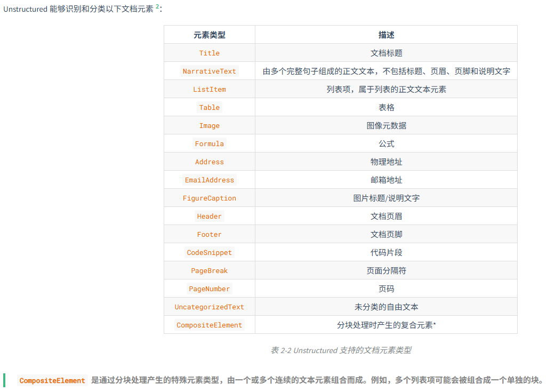Select the Title code cell
This screenshot has height=392, width=547.
click(210, 53)
